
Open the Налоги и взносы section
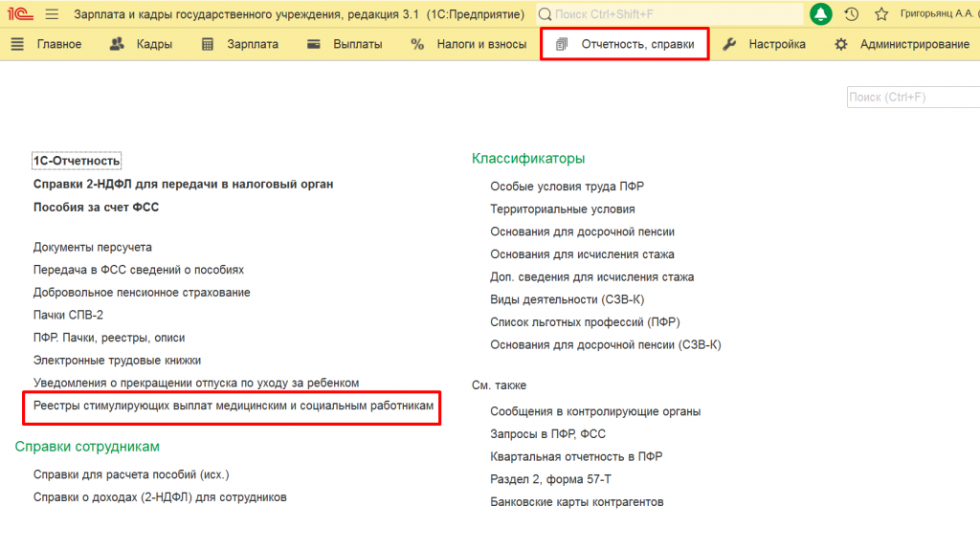[468, 44]
